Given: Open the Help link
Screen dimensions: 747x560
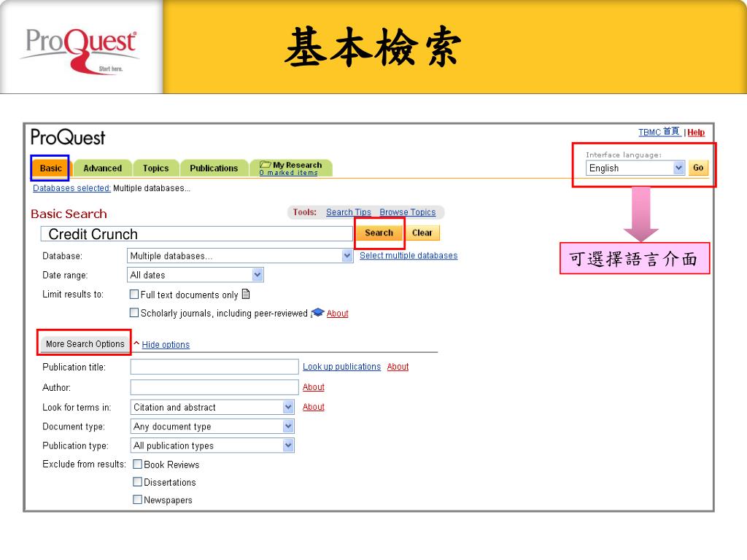Looking at the screenshot, I should pos(696,133).
